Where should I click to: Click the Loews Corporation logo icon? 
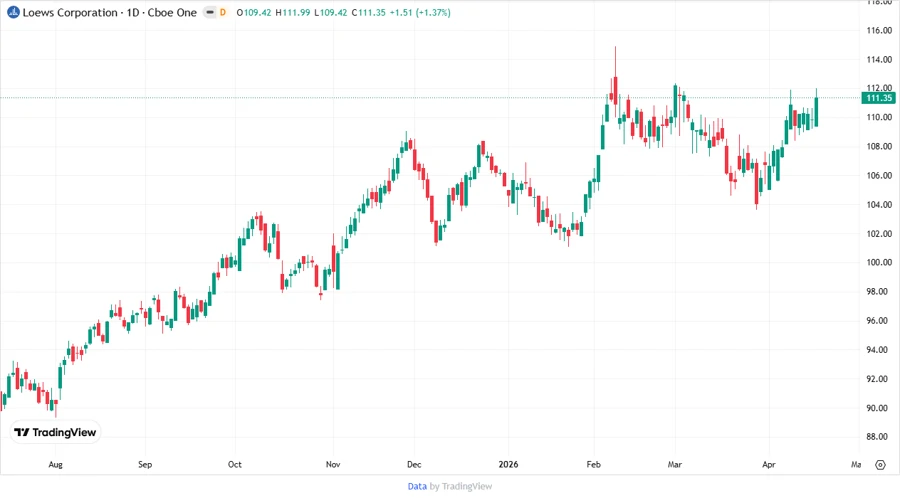pos(13,12)
